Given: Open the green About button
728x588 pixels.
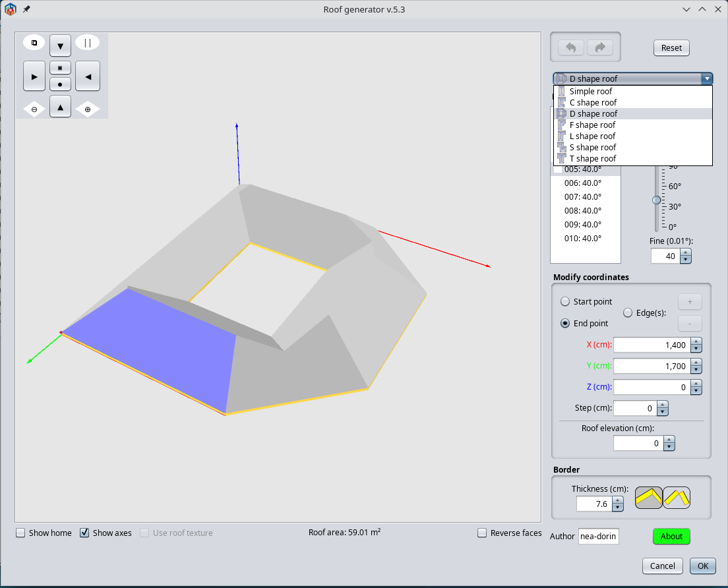Looking at the screenshot, I should (671, 537).
